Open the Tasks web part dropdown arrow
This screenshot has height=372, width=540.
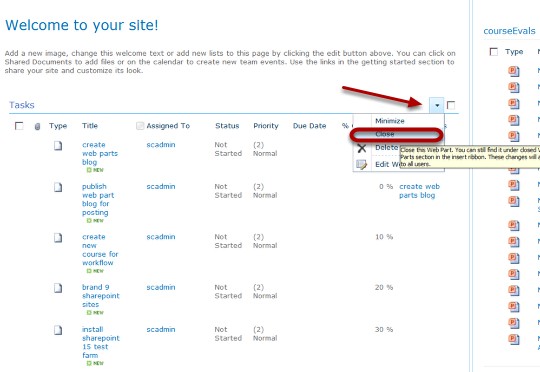[x=437, y=105]
